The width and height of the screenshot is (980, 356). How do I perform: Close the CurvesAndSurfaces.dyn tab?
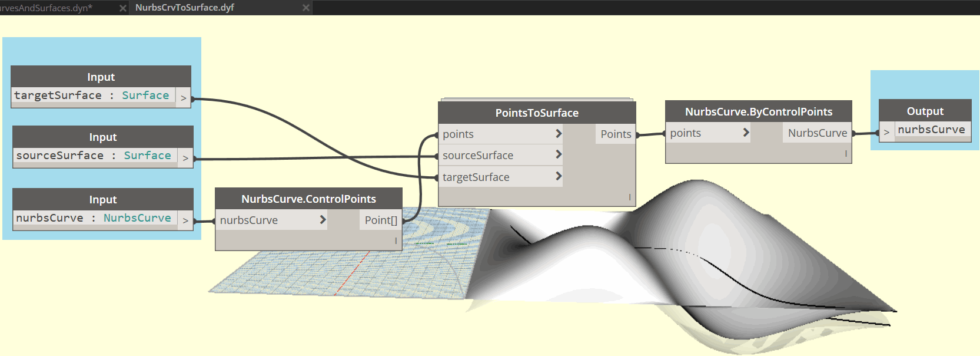pyautogui.click(x=122, y=8)
